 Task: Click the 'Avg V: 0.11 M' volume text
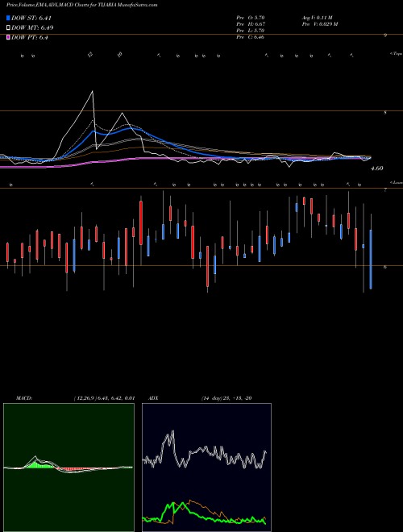318,17
